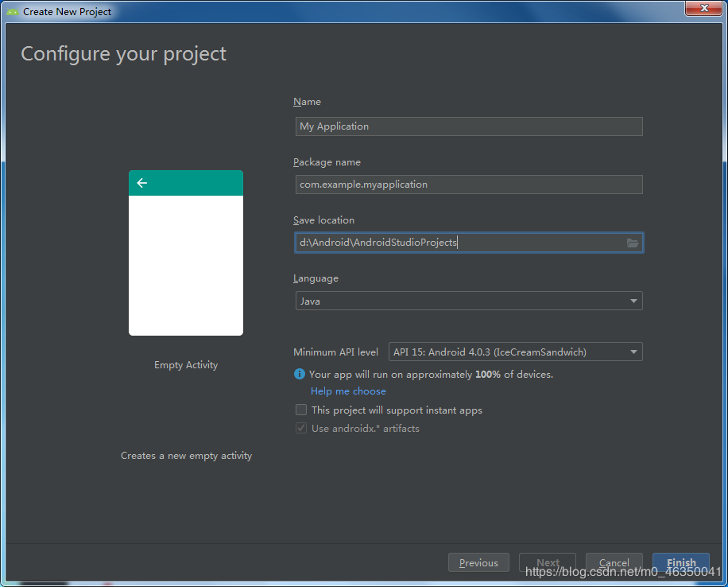Open Help me choose link
Screen dimensions: 728x587
point(348,391)
